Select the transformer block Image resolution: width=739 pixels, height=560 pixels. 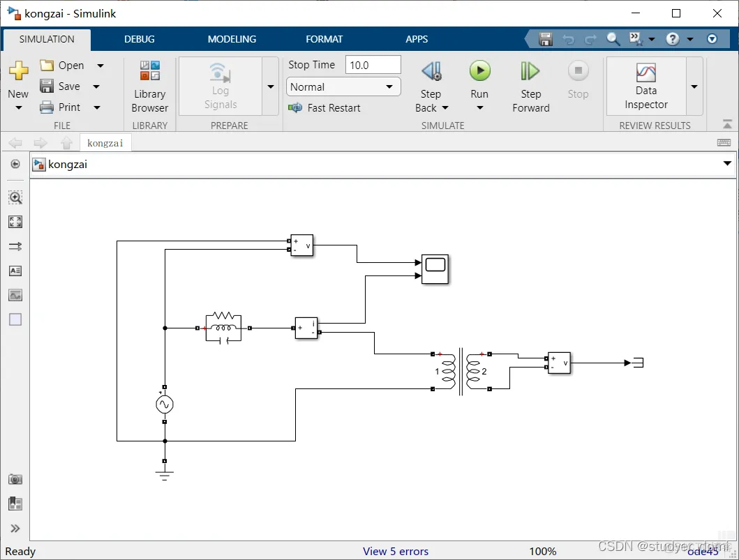click(x=461, y=372)
